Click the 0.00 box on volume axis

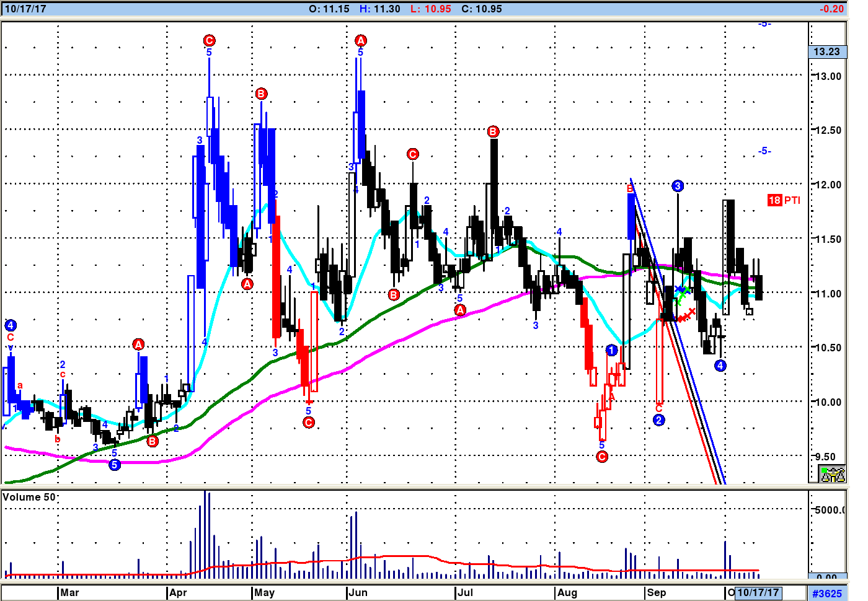coord(827,577)
